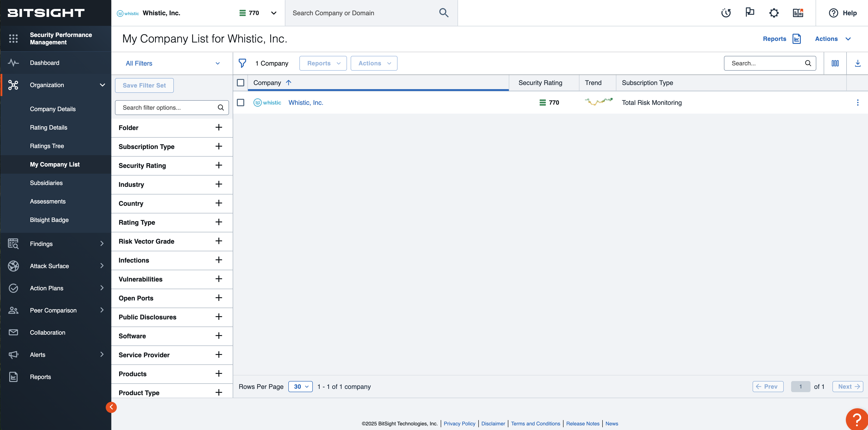The width and height of the screenshot is (868, 430).
Task: Click the filter options search magnifier
Action: point(221,108)
